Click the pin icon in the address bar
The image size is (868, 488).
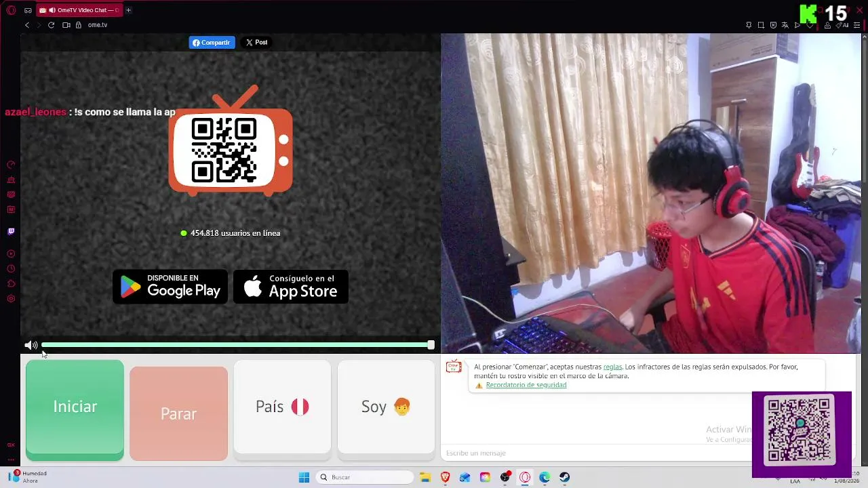[749, 25]
